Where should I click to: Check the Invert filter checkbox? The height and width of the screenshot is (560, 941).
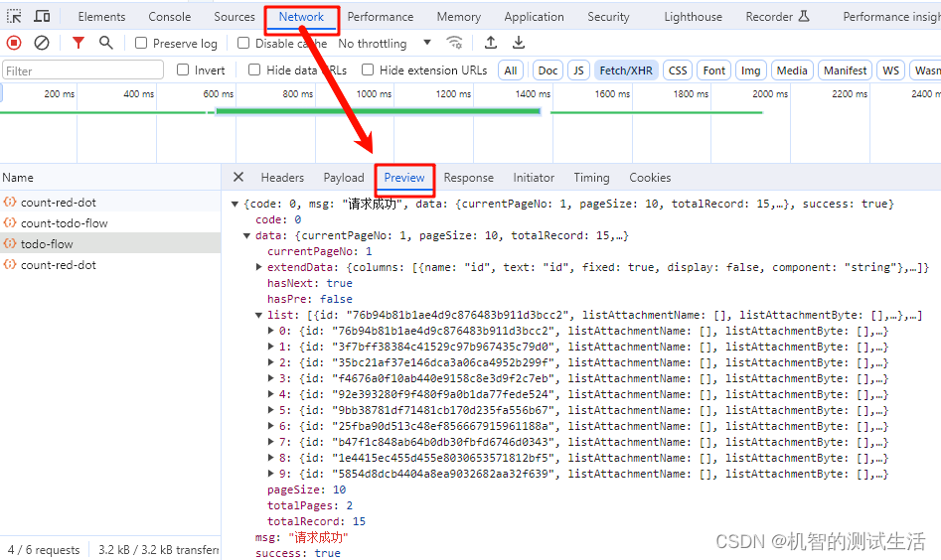[183, 70]
